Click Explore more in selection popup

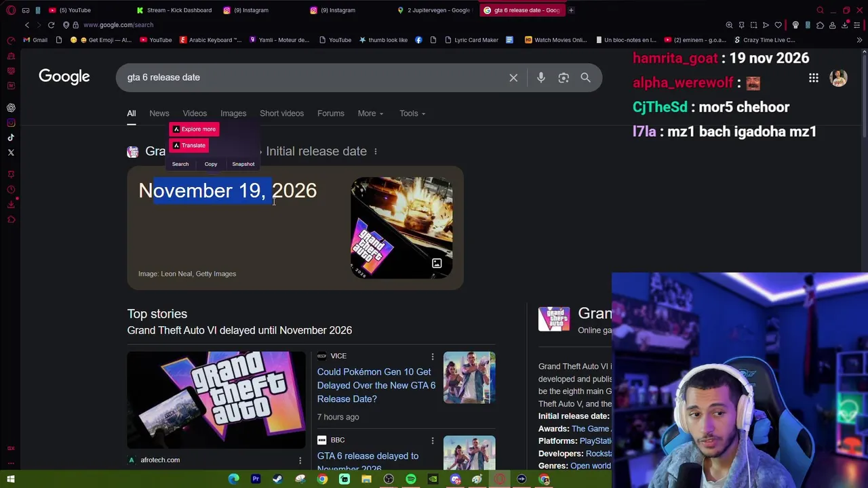pyautogui.click(x=194, y=129)
